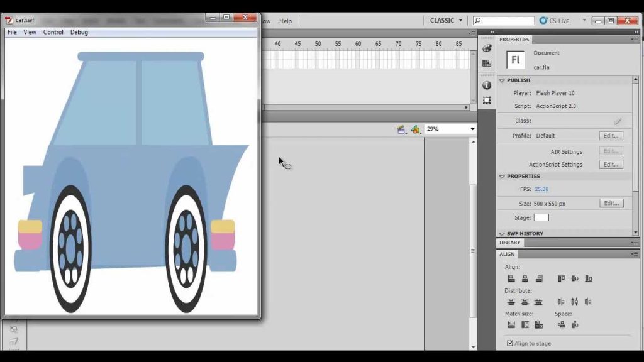Click the Space evenly vertically icon
Viewport: 644px width, 362px height.
click(562, 325)
